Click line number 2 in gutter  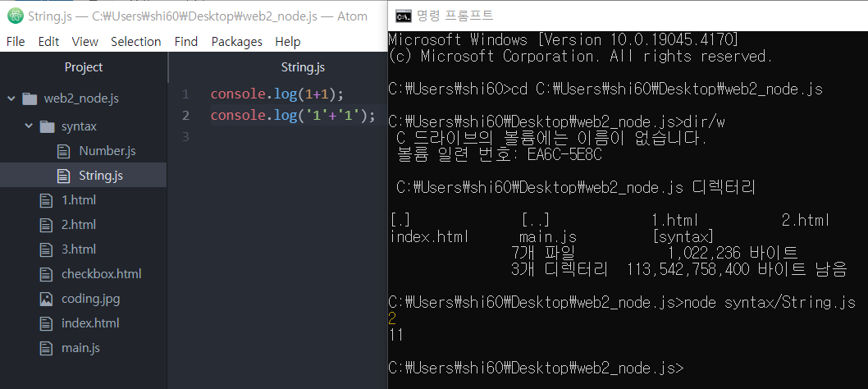coord(185,115)
